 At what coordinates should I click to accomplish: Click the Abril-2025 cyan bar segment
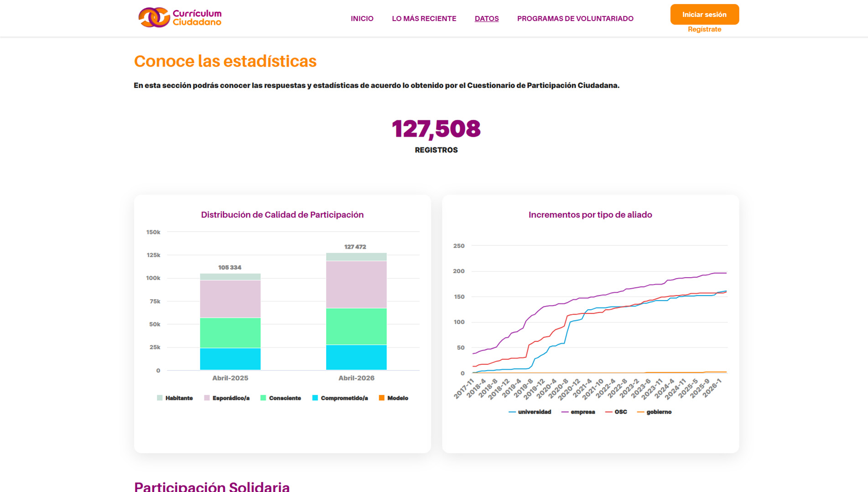tap(230, 359)
